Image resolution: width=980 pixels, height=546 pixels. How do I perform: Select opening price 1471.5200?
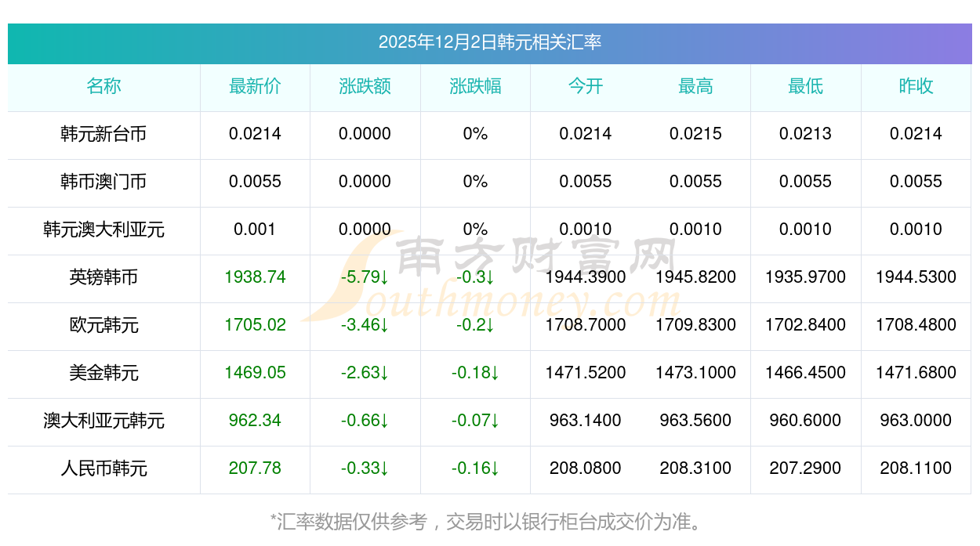586,373
